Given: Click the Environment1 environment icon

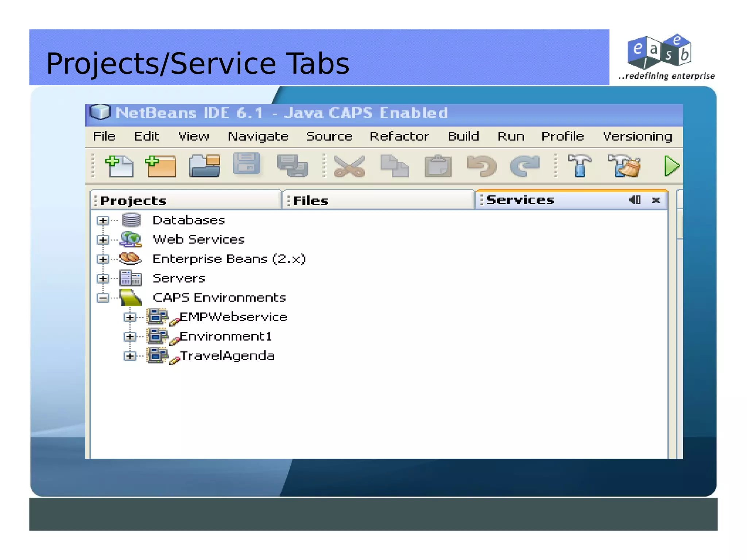Looking at the screenshot, I should click(x=158, y=336).
